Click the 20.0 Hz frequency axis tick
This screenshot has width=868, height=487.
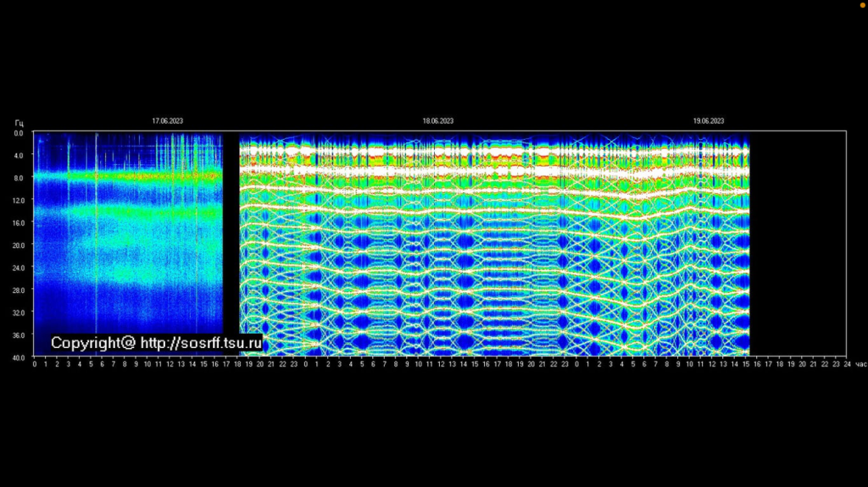coord(19,245)
